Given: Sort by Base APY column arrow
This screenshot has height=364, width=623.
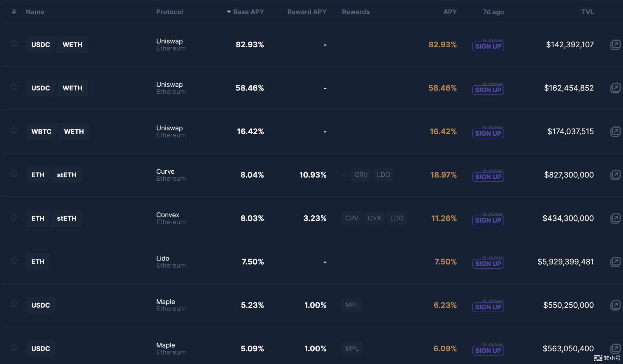Looking at the screenshot, I should coord(229,12).
